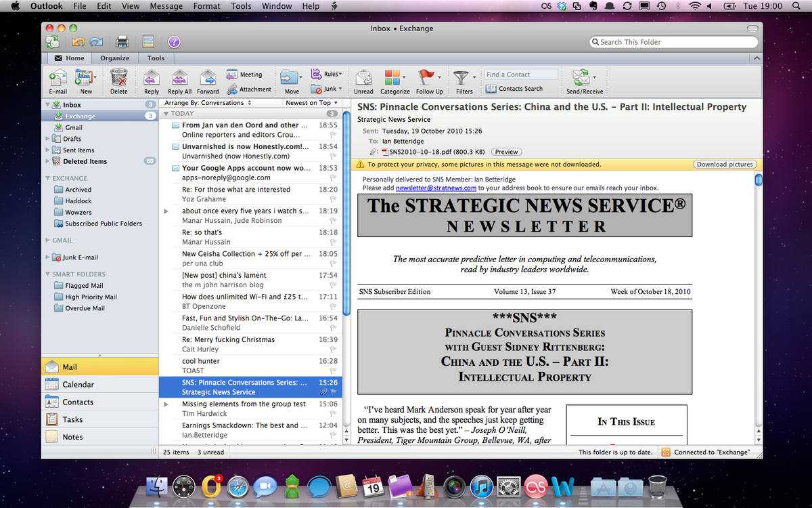The width and height of the screenshot is (812, 508).
Task: Click the Search This Folder field
Action: coord(673,42)
